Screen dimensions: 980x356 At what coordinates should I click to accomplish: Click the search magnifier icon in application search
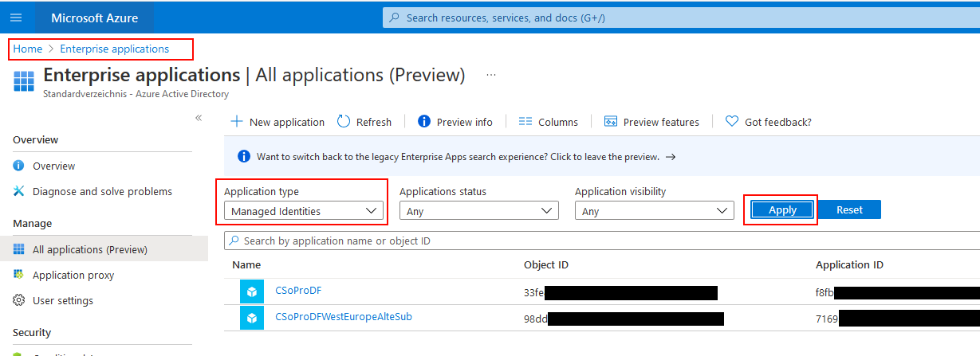pyautogui.click(x=234, y=241)
